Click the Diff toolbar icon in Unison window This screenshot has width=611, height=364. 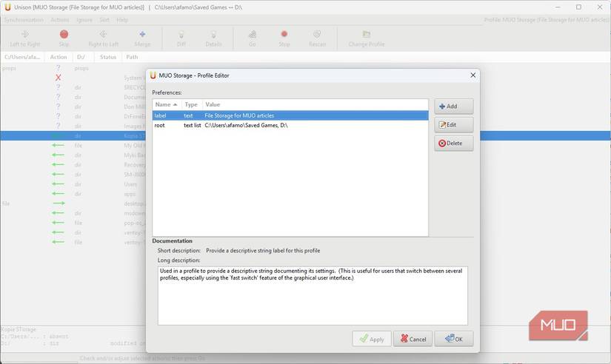181,34
